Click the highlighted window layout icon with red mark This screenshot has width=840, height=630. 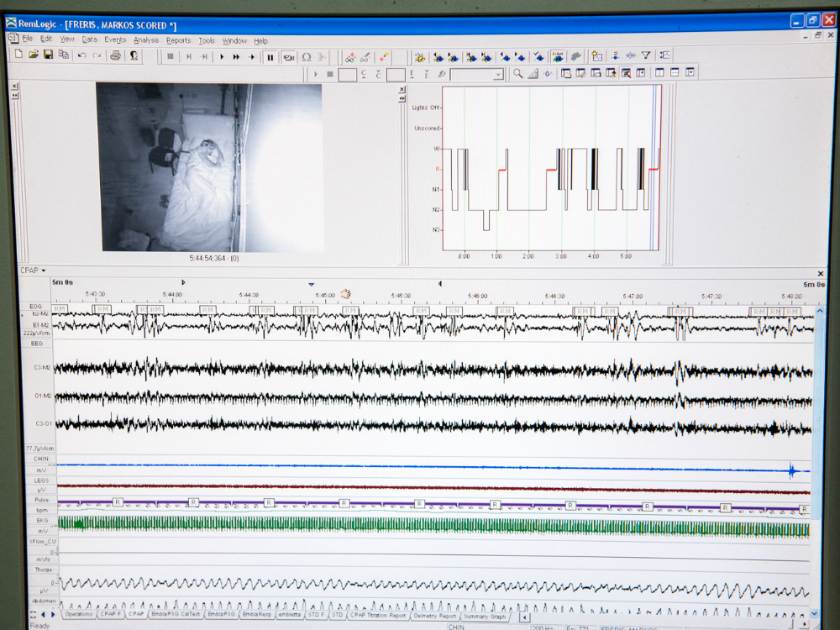pos(626,73)
